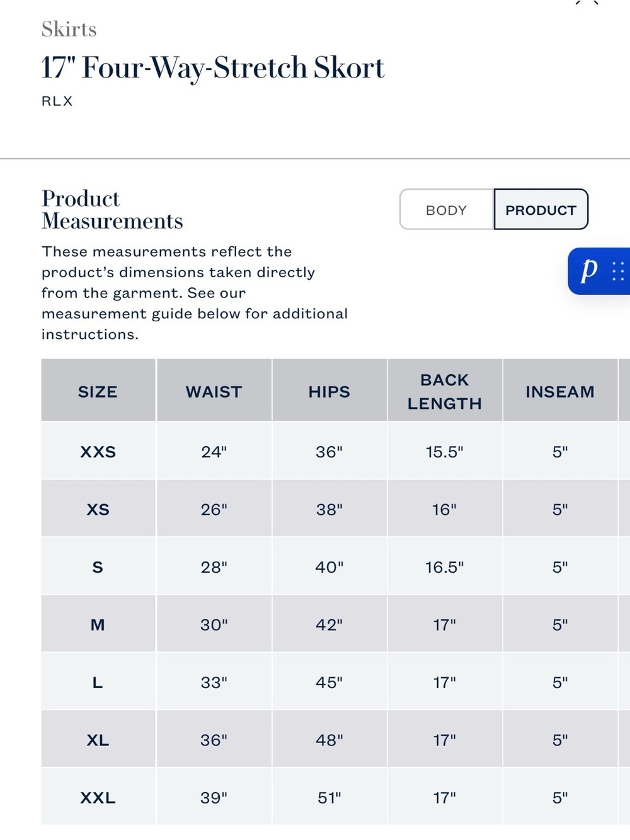630x840 pixels.
Task: Grab the dotted handle on blue widget
Action: point(618,271)
